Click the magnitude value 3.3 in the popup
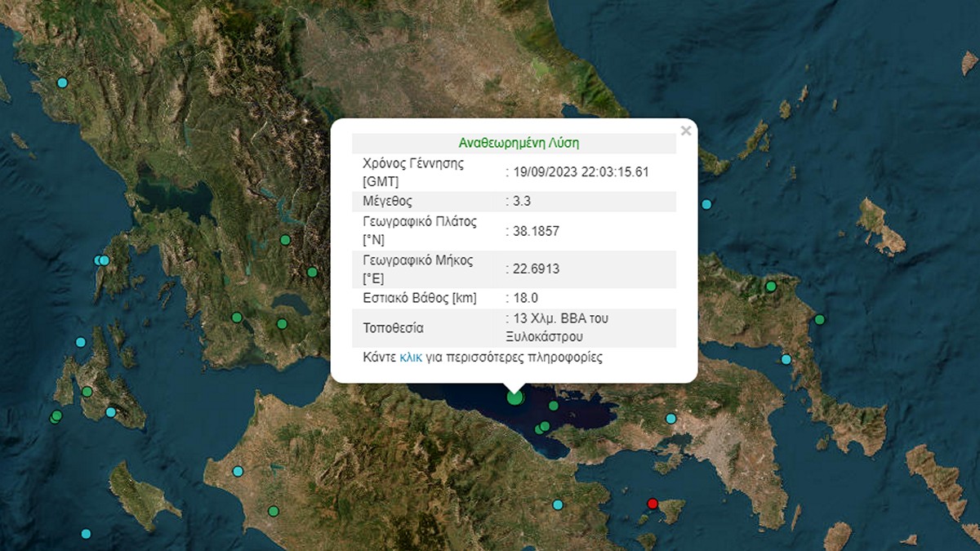980x551 pixels. pyautogui.click(x=519, y=201)
